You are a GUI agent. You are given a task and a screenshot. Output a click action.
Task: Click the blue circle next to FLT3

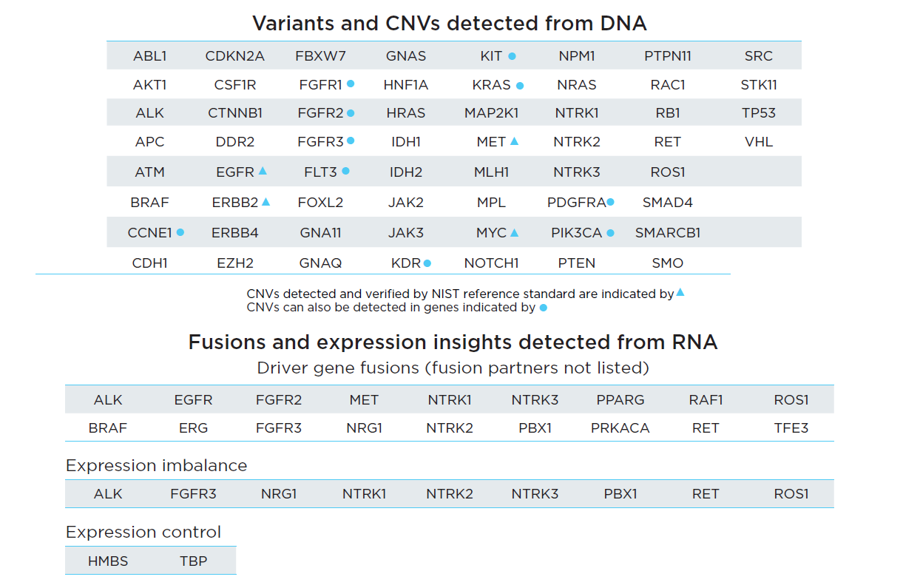pyautogui.click(x=345, y=172)
